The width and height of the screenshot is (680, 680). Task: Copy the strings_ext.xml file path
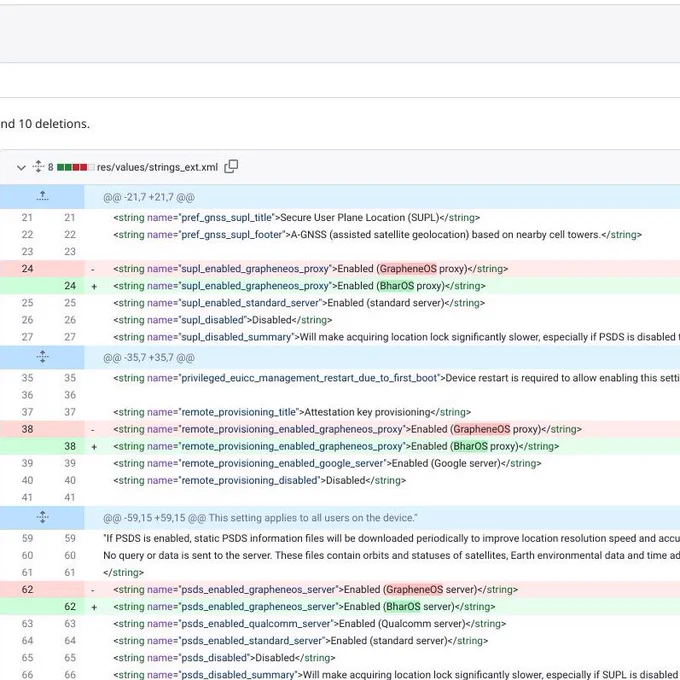tap(231, 167)
